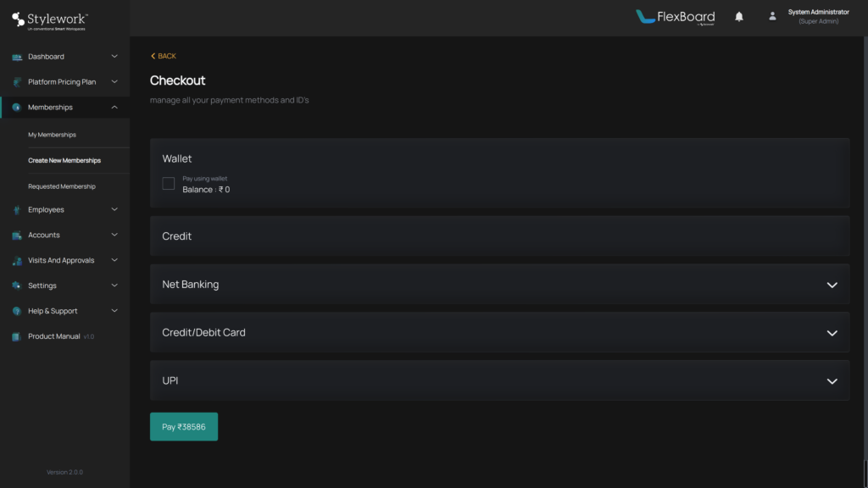Open Requested Membership submenu item

(62, 186)
